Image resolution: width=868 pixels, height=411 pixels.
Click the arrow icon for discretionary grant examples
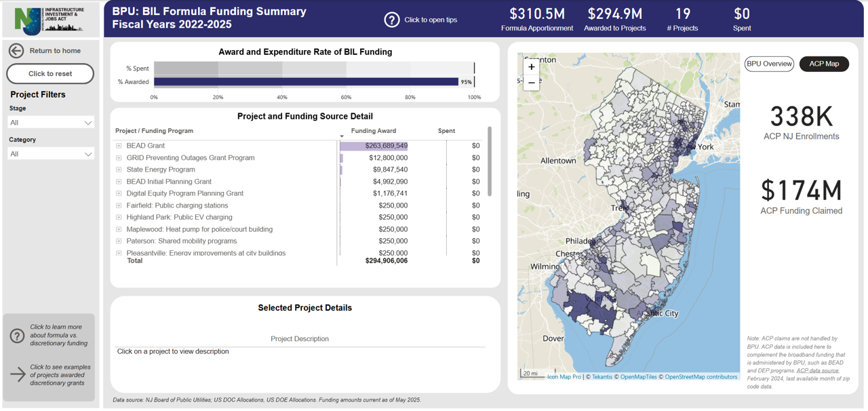[x=18, y=374]
